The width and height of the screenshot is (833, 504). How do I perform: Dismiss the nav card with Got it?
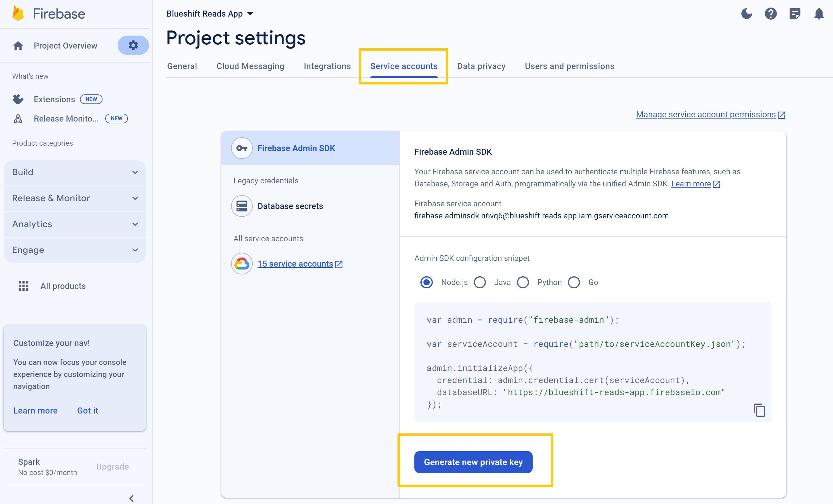(x=87, y=410)
